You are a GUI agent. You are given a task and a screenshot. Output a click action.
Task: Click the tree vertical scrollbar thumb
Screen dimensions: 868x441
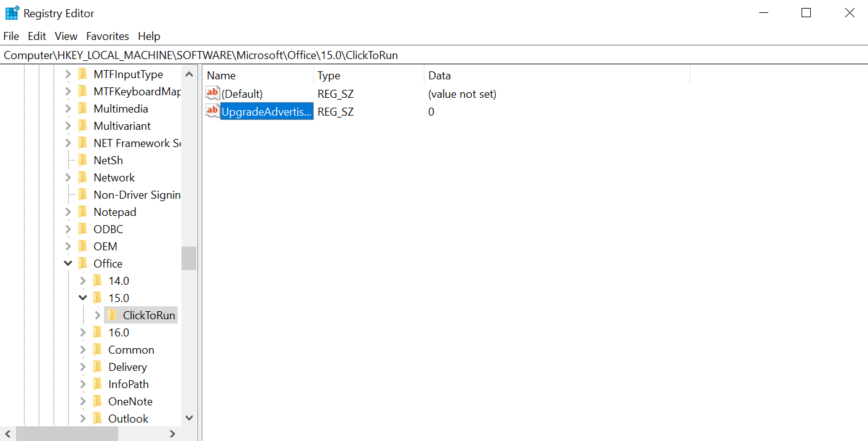[189, 258]
